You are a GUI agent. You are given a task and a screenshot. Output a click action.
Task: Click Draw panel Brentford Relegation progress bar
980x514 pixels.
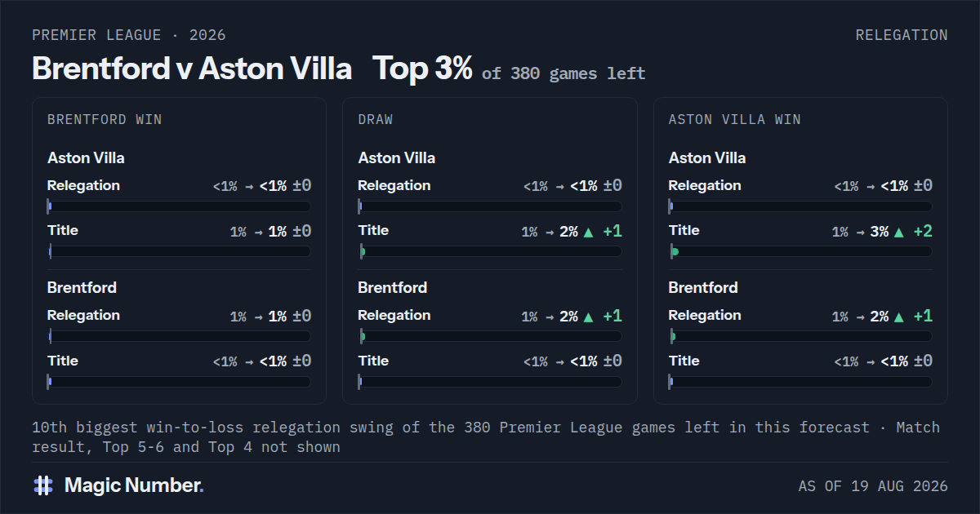(490, 336)
